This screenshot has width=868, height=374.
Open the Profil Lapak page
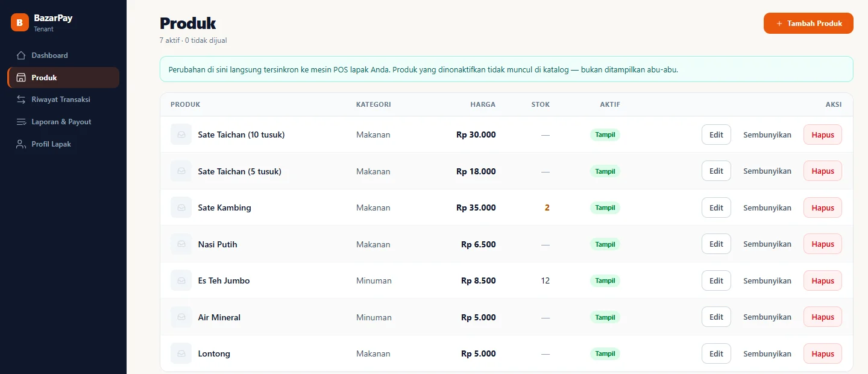[x=63, y=144]
